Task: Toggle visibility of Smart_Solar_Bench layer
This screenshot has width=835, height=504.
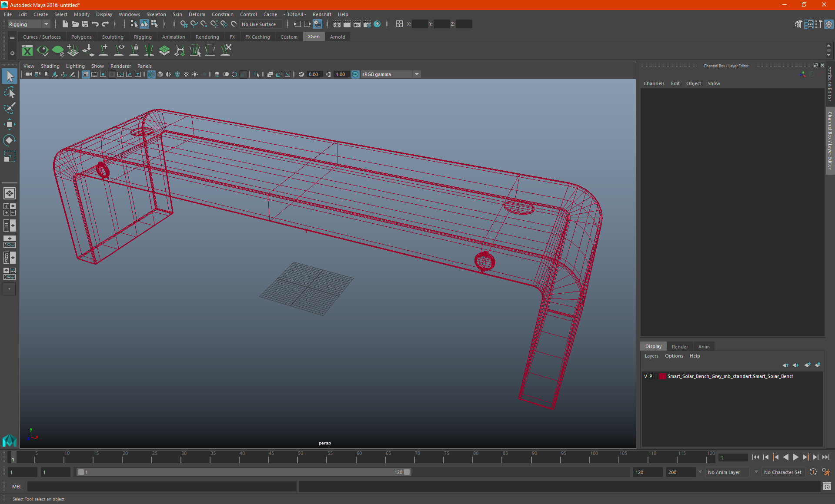Action: (645, 376)
